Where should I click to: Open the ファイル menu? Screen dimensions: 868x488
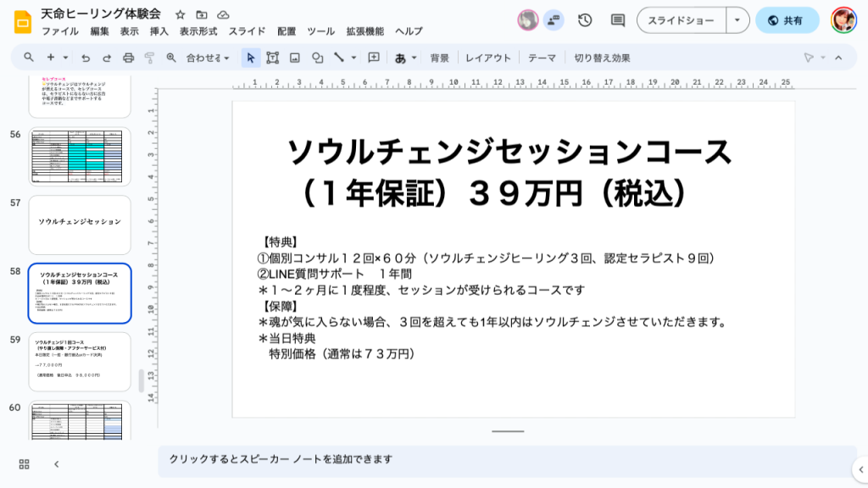click(x=60, y=31)
